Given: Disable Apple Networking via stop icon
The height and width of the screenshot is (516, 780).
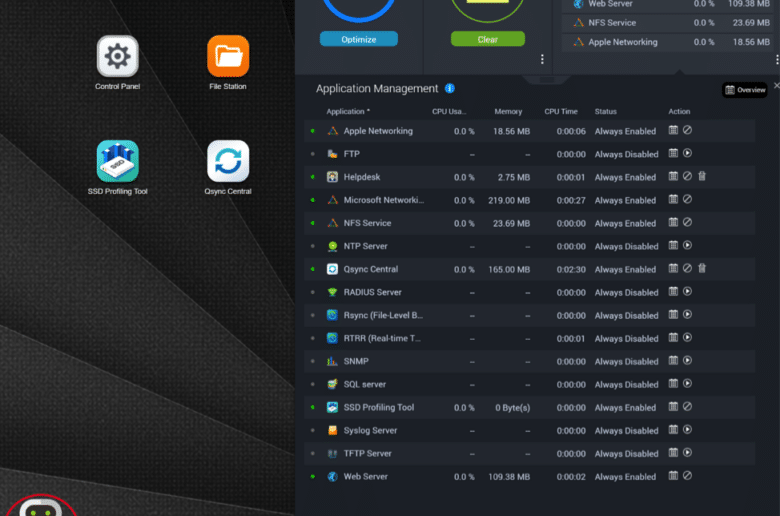Looking at the screenshot, I should tap(687, 130).
